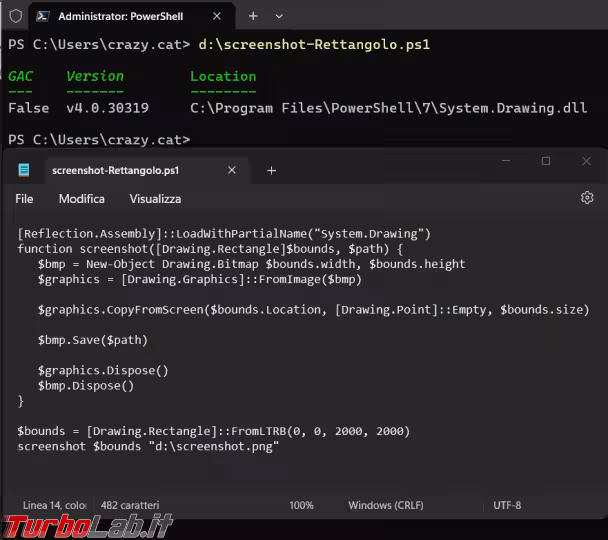Click the $bmp.Save($path) line
Viewport: 608px width, 540px height.
click(x=93, y=340)
